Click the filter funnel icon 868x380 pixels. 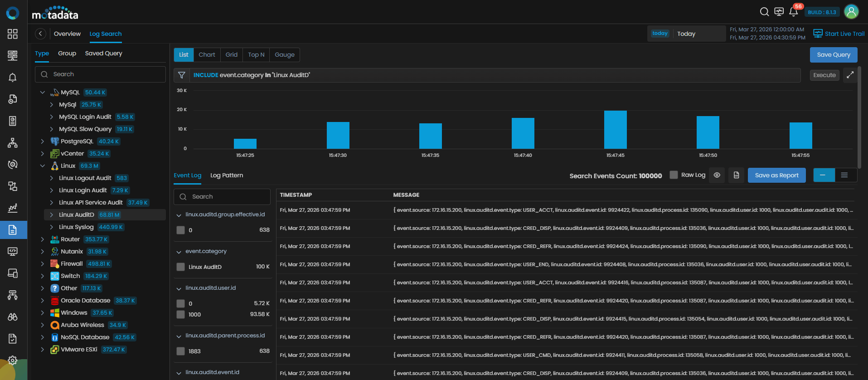click(x=182, y=75)
